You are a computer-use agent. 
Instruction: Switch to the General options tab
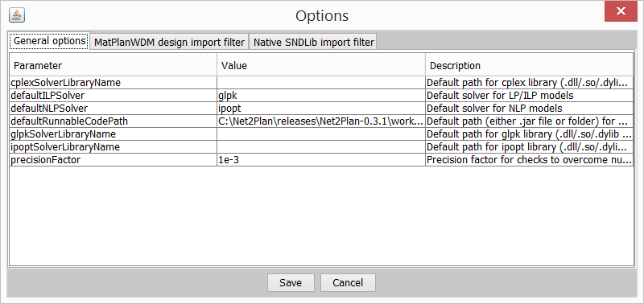[x=49, y=41]
